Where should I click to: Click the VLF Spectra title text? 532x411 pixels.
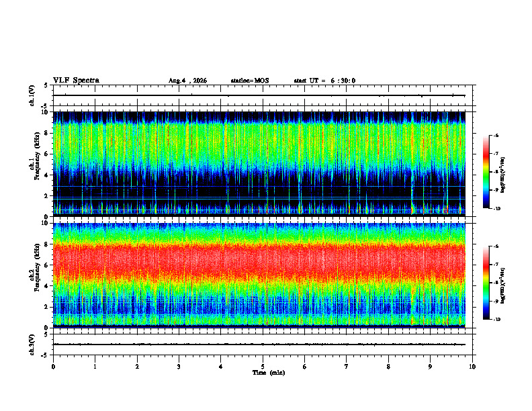point(76,81)
